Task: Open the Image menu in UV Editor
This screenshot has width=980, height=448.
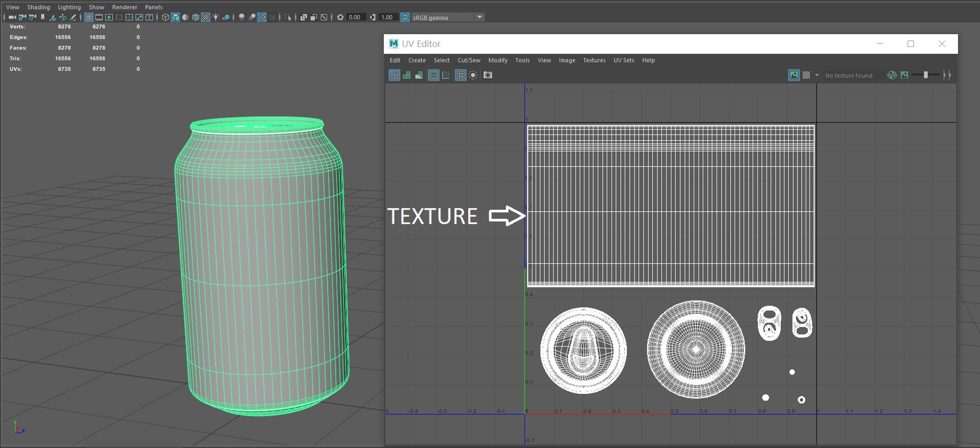Action: pos(567,60)
